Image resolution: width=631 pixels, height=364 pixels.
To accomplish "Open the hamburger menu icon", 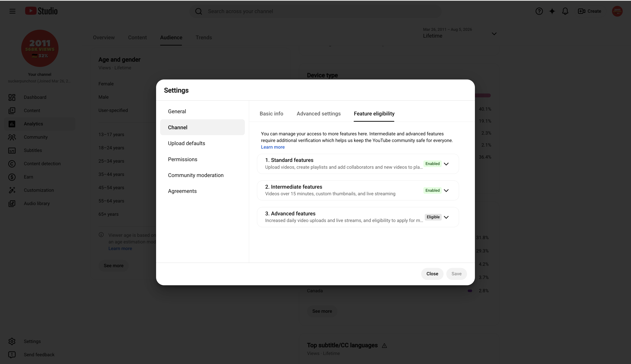I will [12, 11].
